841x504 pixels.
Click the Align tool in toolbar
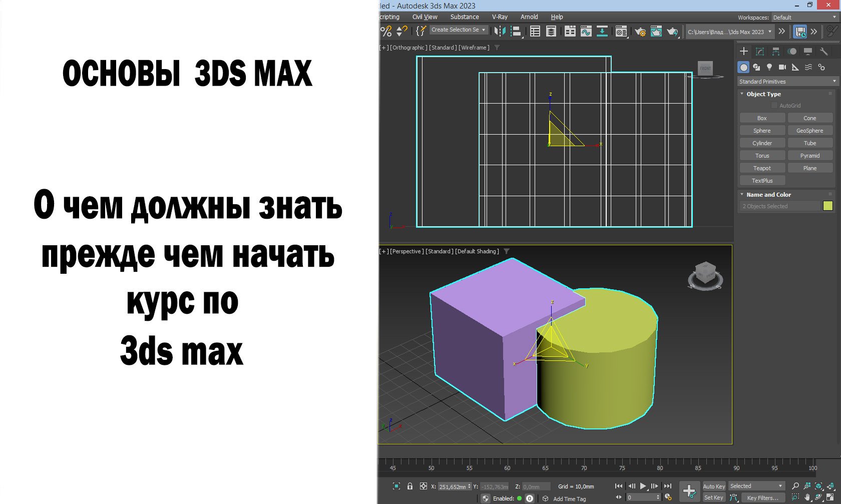(516, 32)
